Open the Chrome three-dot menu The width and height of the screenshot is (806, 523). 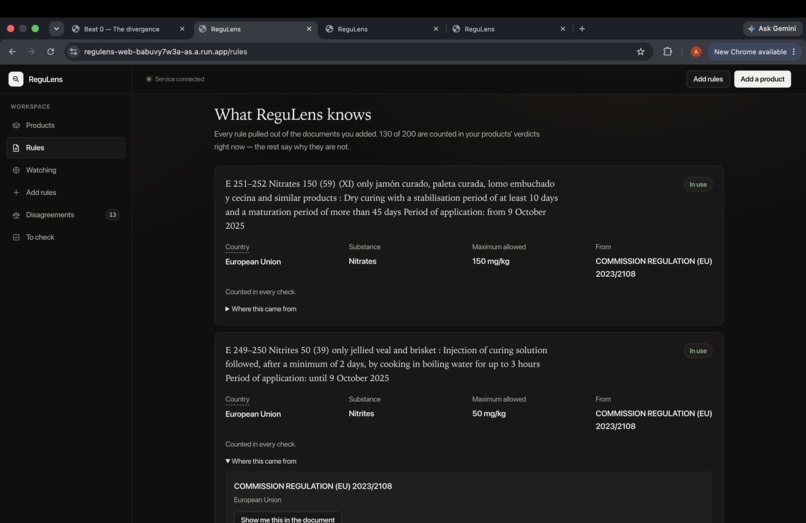(x=794, y=51)
